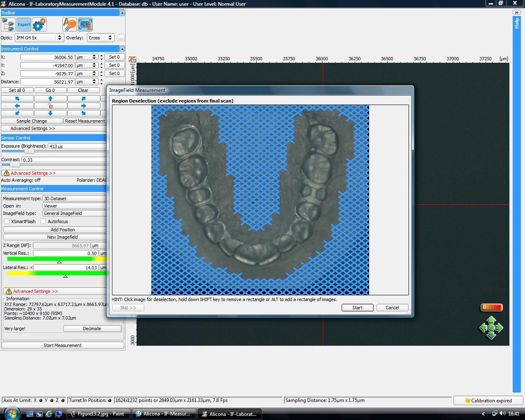525x420 pixels.
Task: Click the X position input field
Action: [x=47, y=57]
